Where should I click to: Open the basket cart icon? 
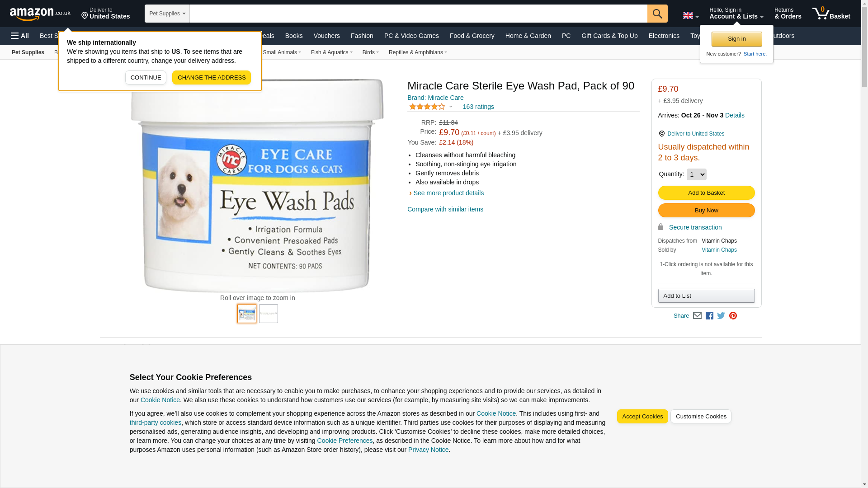click(x=831, y=13)
